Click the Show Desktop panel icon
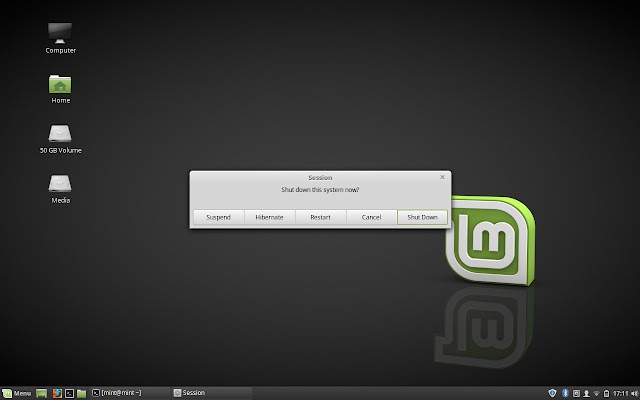The width and height of the screenshot is (640, 400). [42, 393]
